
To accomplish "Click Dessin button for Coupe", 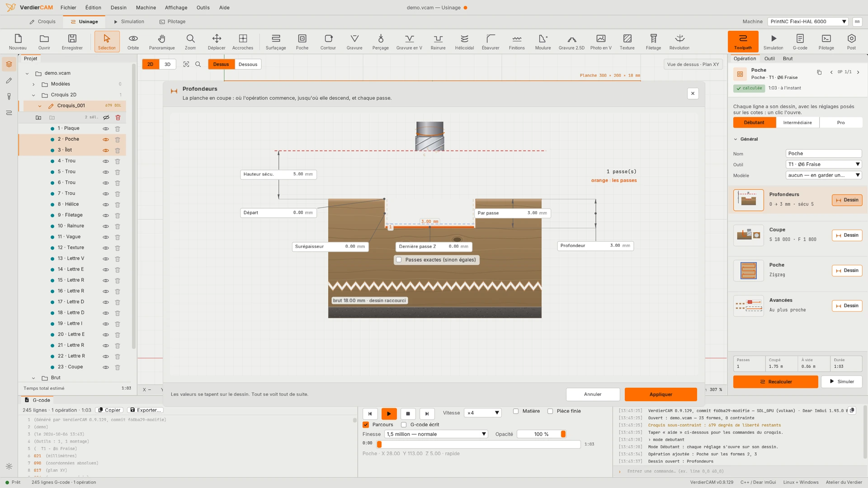I will [x=847, y=235].
